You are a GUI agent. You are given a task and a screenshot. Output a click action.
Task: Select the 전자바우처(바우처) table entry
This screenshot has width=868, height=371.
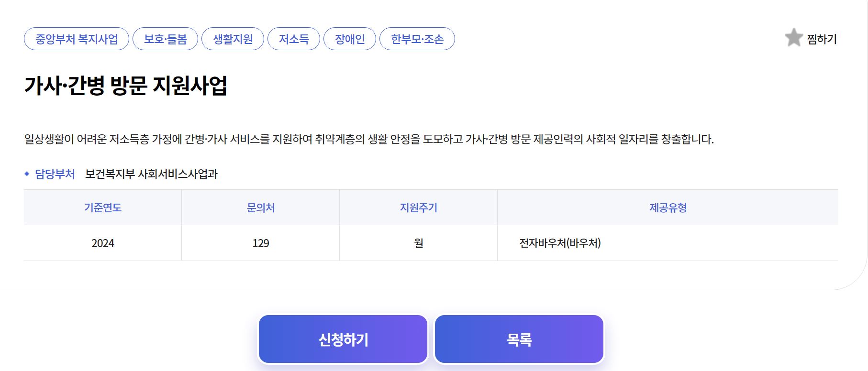point(559,243)
